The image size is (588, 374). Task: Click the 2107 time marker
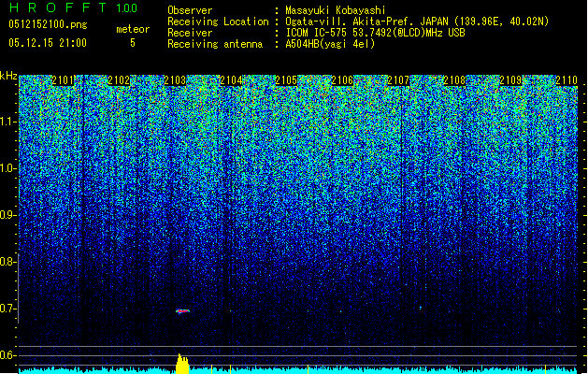point(398,80)
